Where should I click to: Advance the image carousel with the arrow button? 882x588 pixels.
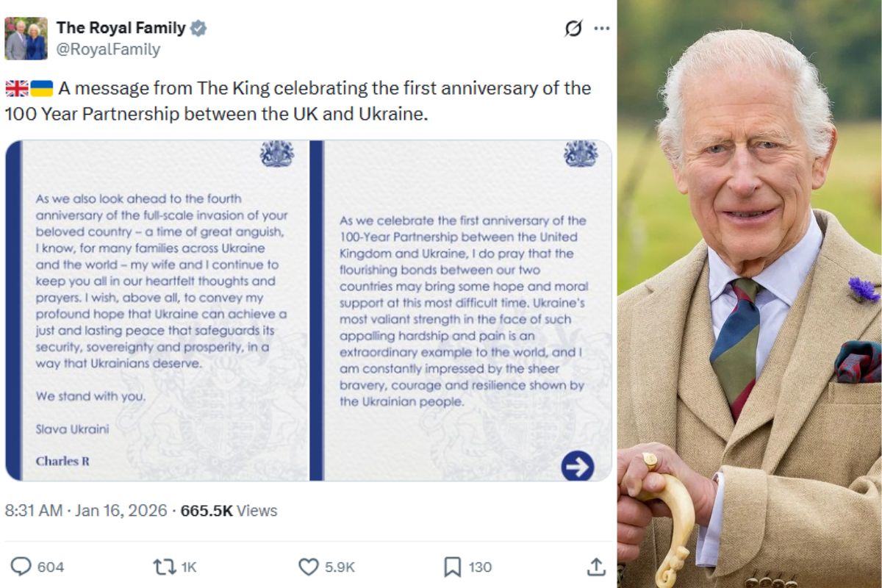click(x=578, y=465)
